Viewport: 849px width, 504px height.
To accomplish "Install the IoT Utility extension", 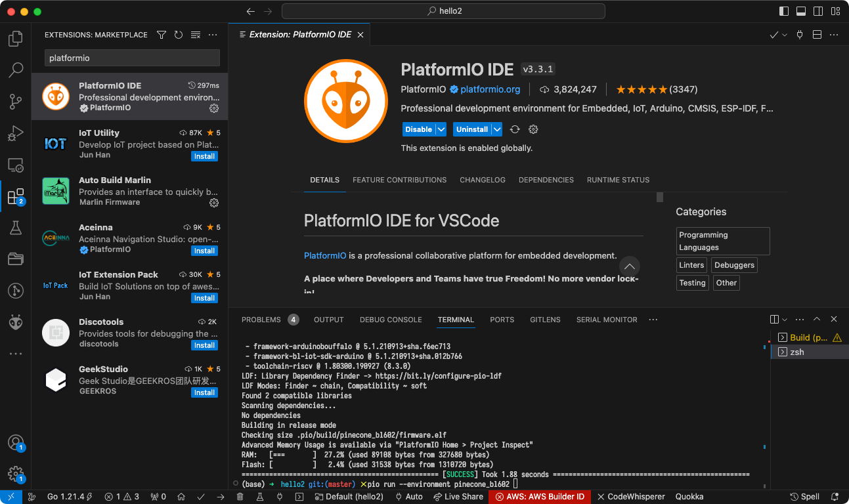I will pyautogui.click(x=205, y=156).
